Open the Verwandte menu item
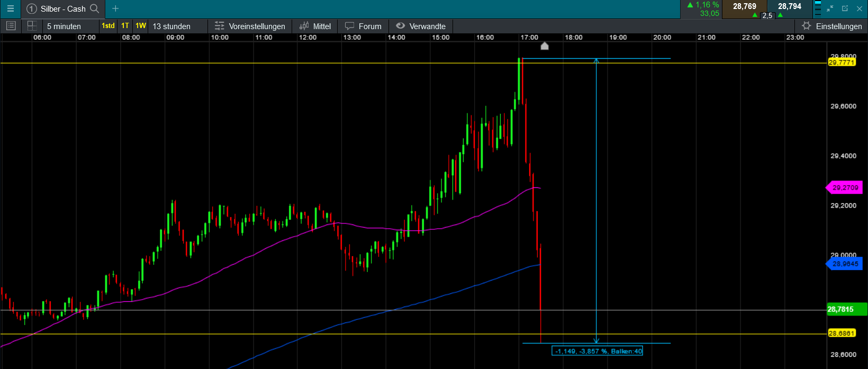The height and width of the screenshot is (369, 868). 421,26
